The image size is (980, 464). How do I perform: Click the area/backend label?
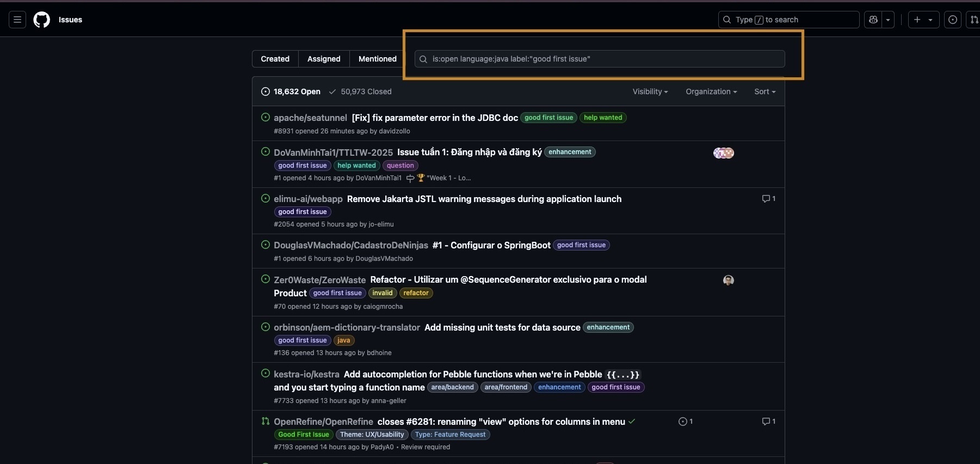(453, 387)
